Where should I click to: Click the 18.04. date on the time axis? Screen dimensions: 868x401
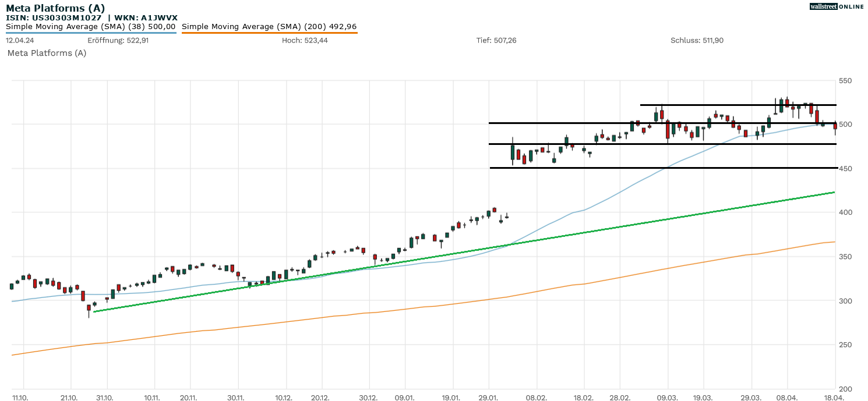(x=834, y=398)
